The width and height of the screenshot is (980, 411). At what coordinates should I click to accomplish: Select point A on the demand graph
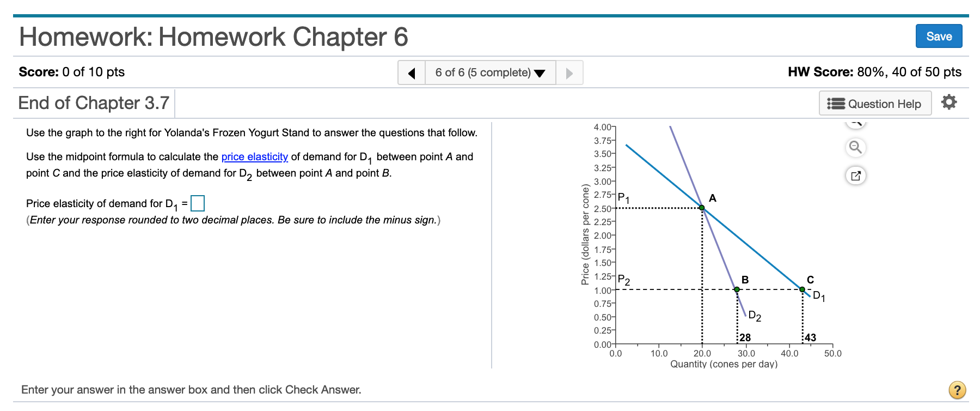[702, 207]
